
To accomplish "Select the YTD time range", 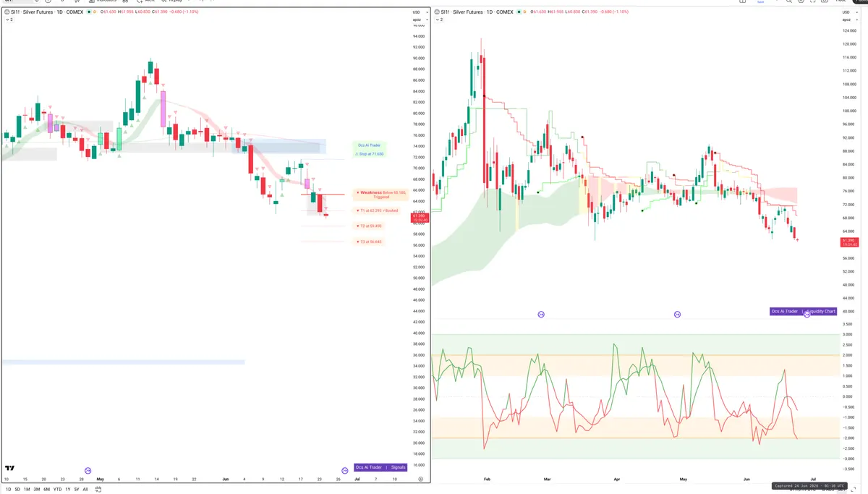I will click(x=57, y=490).
